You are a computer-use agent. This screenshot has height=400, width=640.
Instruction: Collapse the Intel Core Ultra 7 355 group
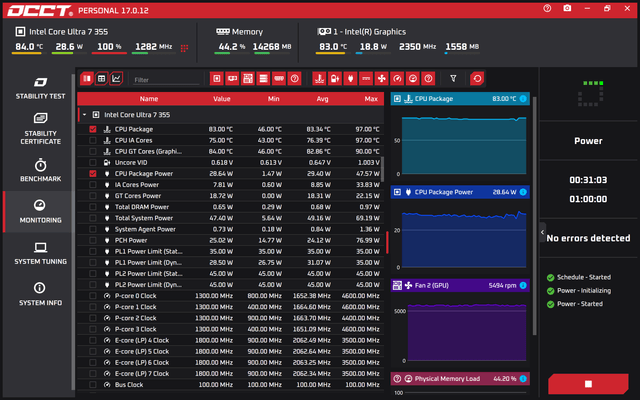(84, 115)
